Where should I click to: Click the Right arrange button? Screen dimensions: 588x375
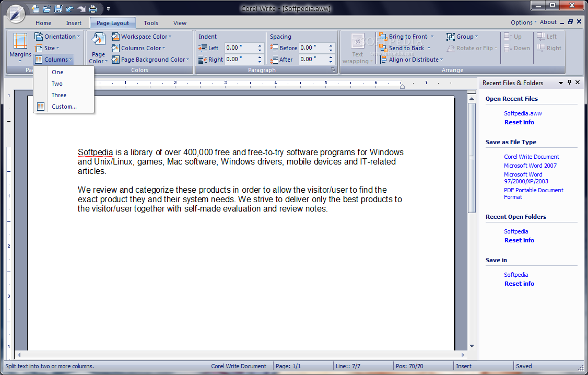pyautogui.click(x=549, y=48)
